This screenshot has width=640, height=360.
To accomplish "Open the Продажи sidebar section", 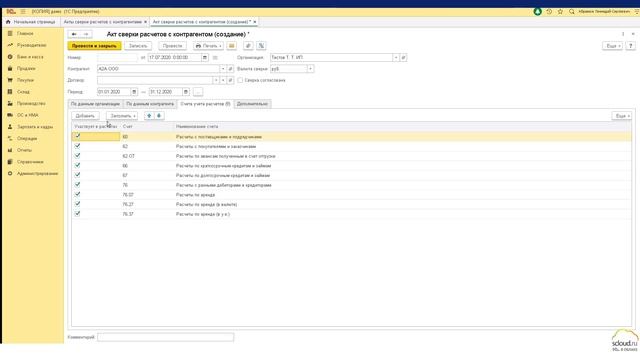I will [26, 69].
